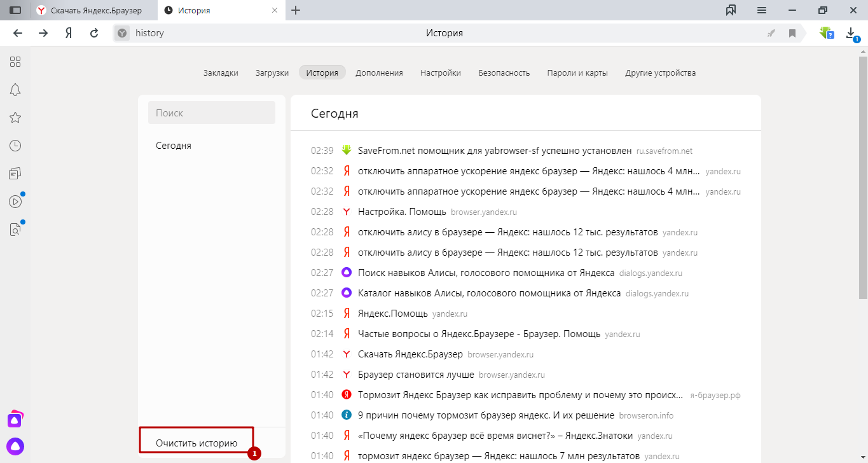
Task: Click the 02:14 timestamp
Action: pyautogui.click(x=322, y=334)
